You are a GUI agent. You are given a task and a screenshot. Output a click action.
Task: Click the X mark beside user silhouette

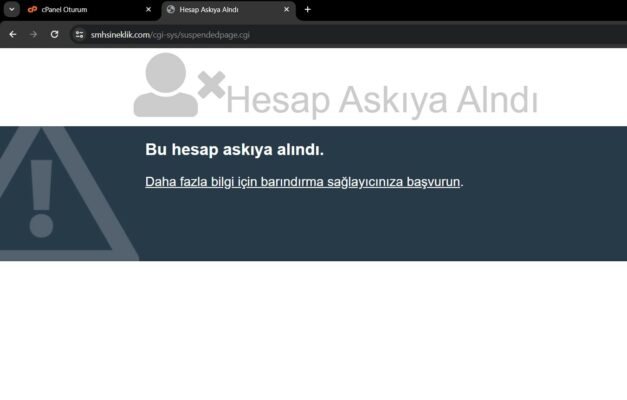(211, 86)
